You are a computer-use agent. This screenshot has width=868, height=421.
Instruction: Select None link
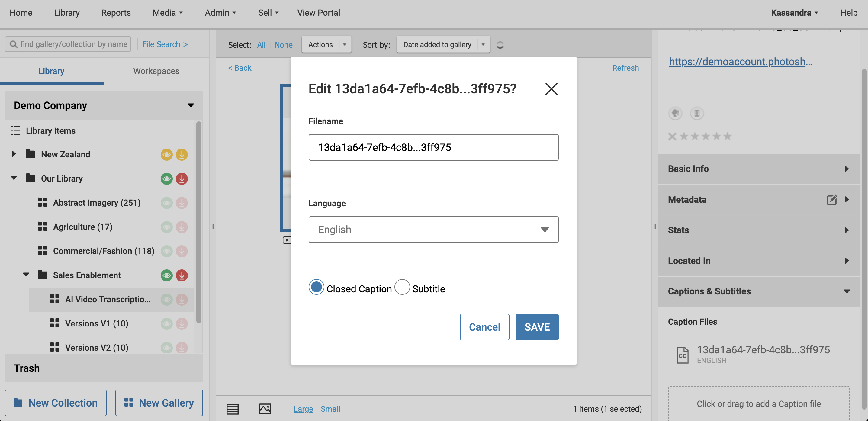(x=283, y=45)
